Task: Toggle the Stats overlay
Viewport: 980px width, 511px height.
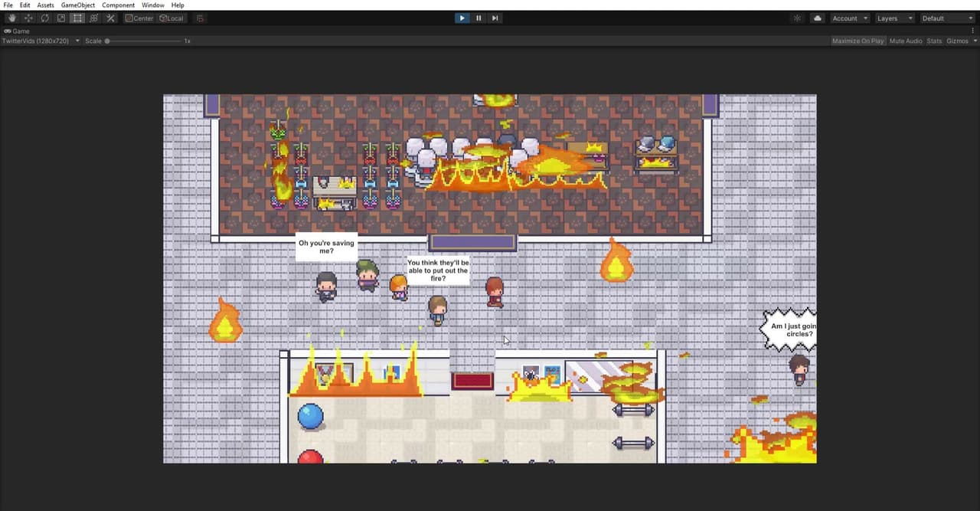Action: point(934,41)
